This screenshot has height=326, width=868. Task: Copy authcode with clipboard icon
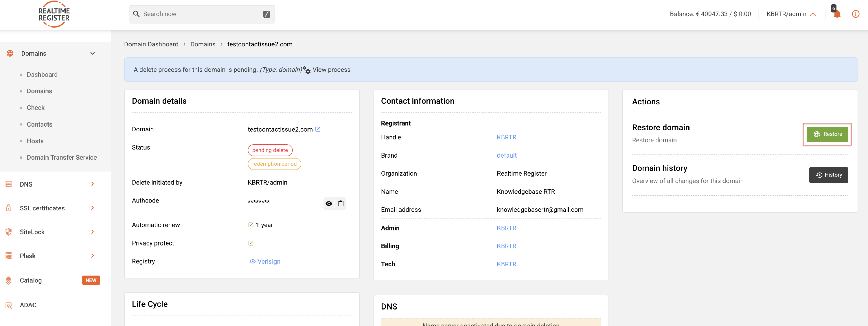[341, 203]
